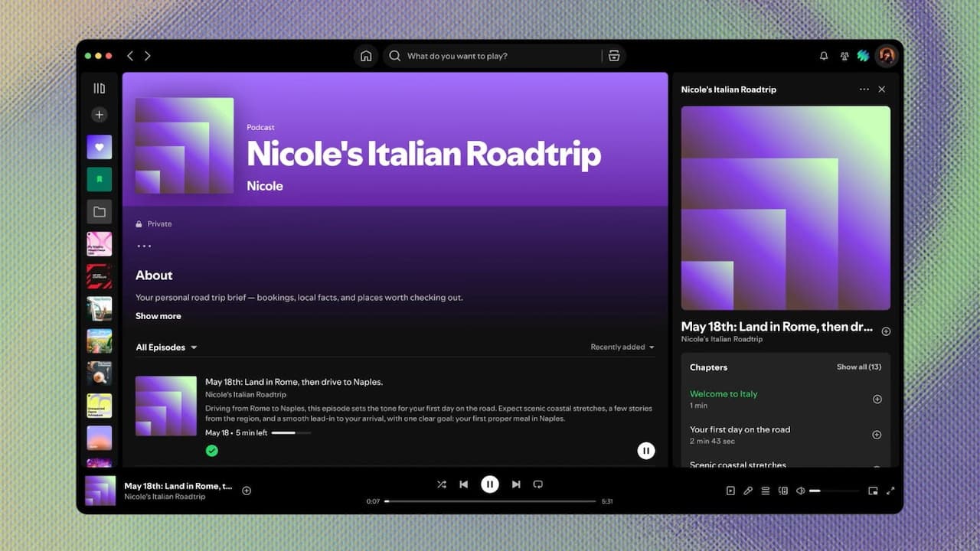Click the 'Chapters' heading in side panel
980x551 pixels.
(708, 367)
